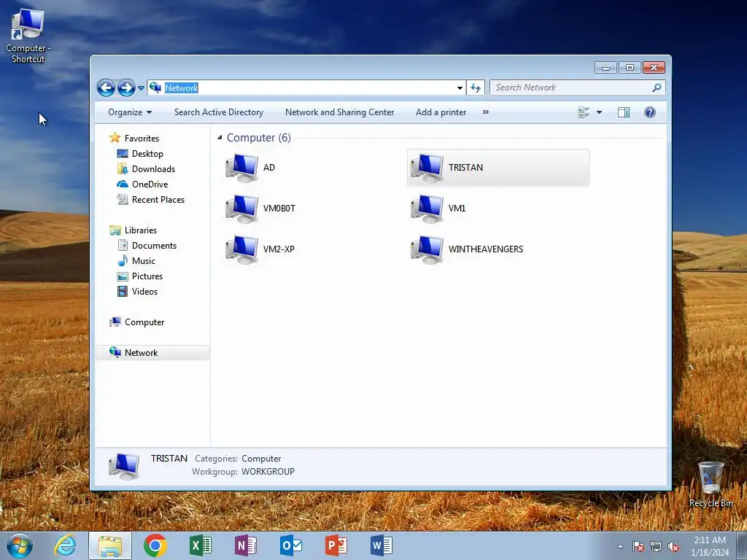Open Network and Sharing Center
747x560 pixels.
tap(340, 112)
